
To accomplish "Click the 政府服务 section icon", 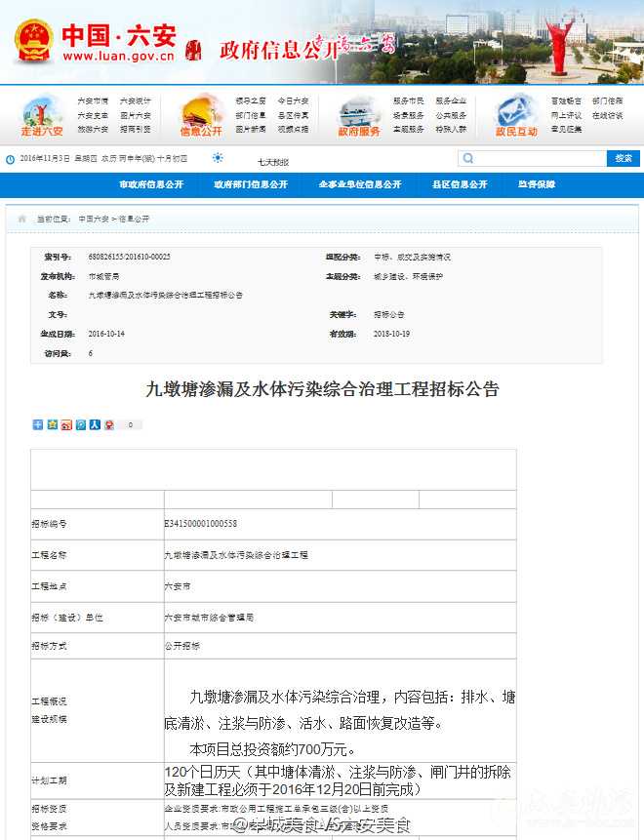I will 359,114.
